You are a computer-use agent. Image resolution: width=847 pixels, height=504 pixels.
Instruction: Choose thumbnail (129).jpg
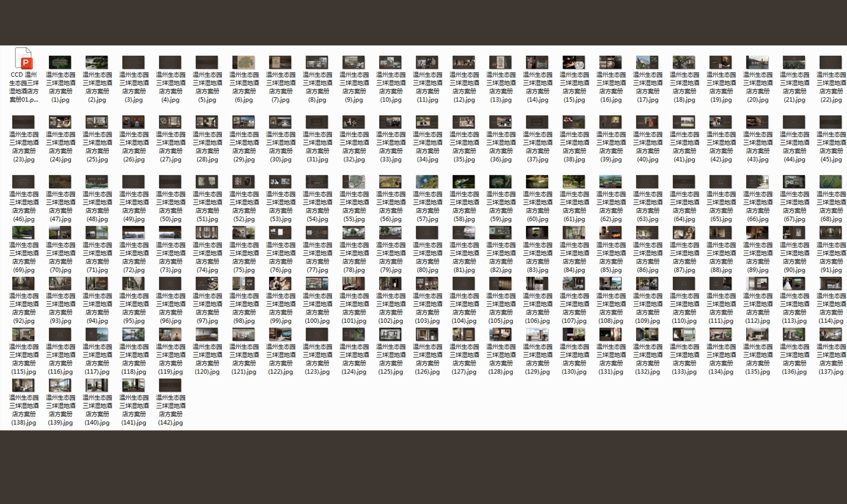[537, 334]
